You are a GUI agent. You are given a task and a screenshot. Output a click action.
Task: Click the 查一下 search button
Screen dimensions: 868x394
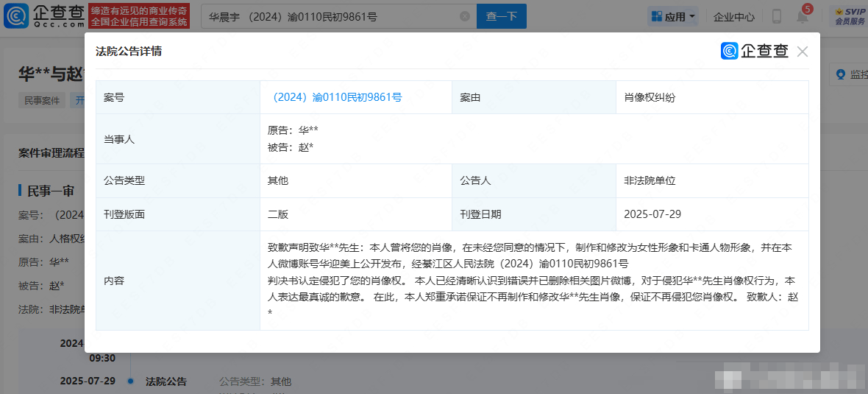click(502, 17)
